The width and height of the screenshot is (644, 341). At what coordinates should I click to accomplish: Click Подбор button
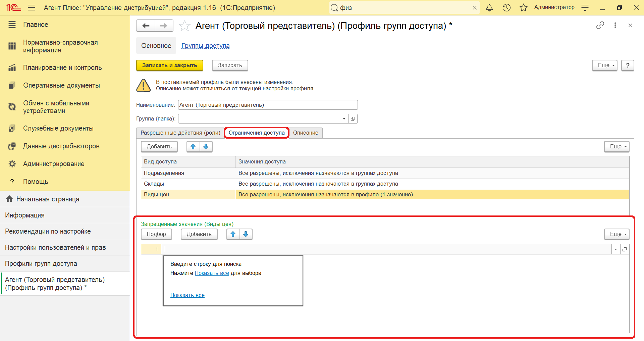point(156,234)
